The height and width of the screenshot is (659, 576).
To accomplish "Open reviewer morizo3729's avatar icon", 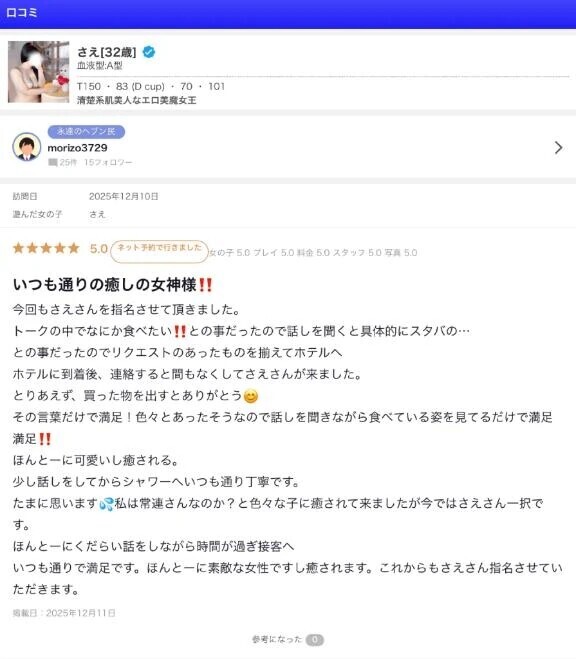I will (27, 147).
